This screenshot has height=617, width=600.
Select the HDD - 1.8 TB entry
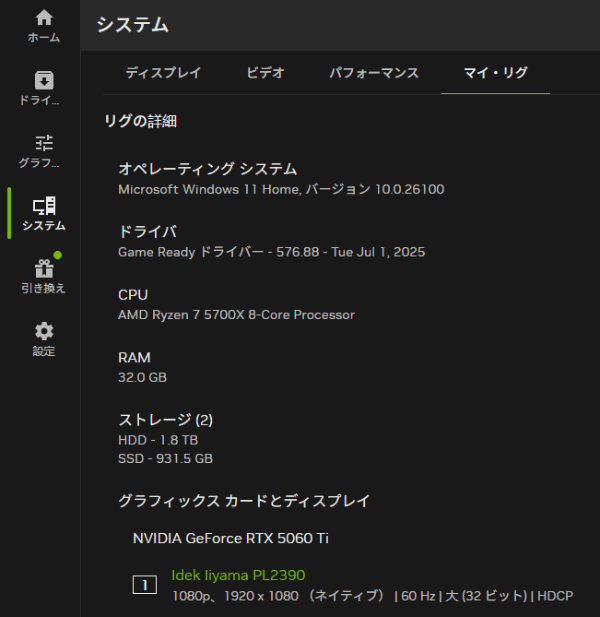158,440
